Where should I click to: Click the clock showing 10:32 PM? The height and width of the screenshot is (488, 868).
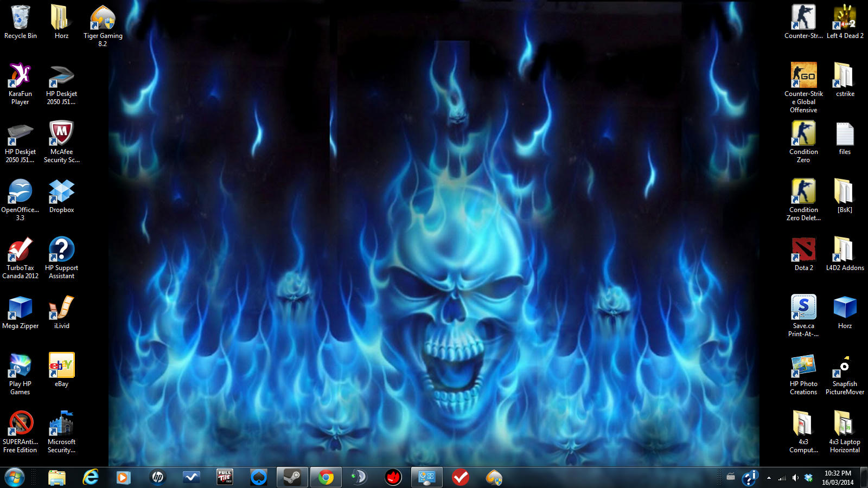tap(838, 478)
